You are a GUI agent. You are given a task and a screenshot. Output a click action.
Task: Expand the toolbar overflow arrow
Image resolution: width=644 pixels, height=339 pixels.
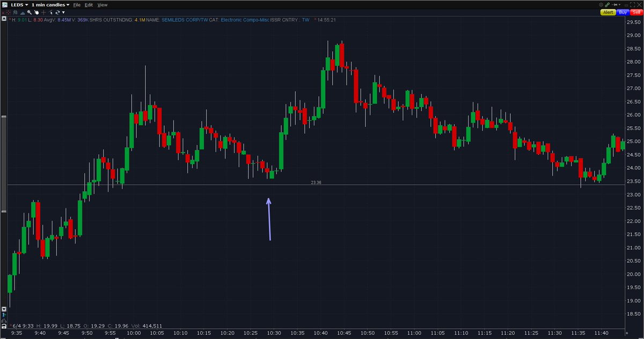(x=63, y=13)
